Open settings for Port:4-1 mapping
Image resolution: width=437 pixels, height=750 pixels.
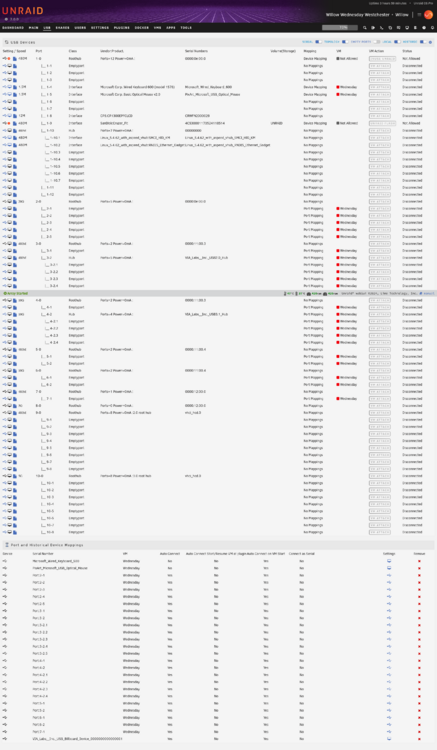pyautogui.click(x=389, y=661)
